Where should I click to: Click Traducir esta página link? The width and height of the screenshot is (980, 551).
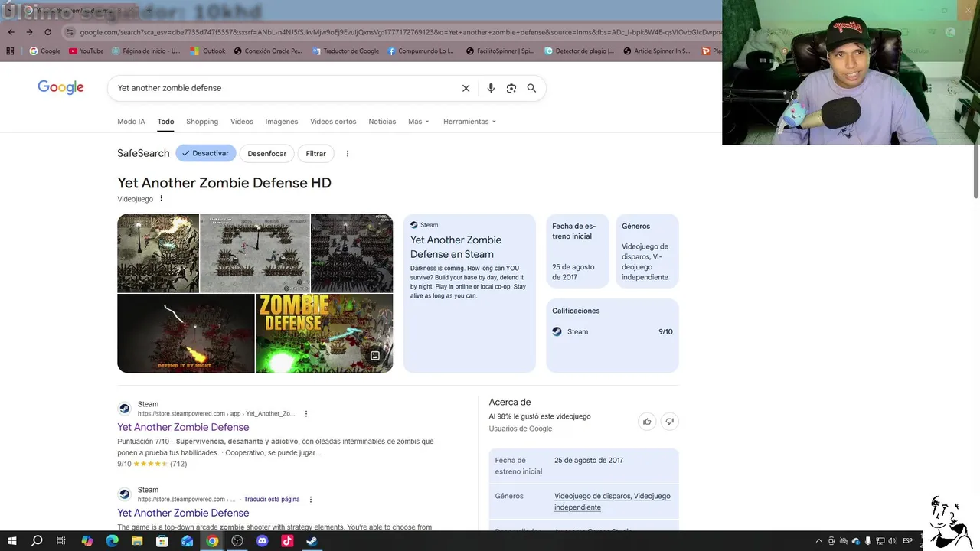(x=272, y=500)
